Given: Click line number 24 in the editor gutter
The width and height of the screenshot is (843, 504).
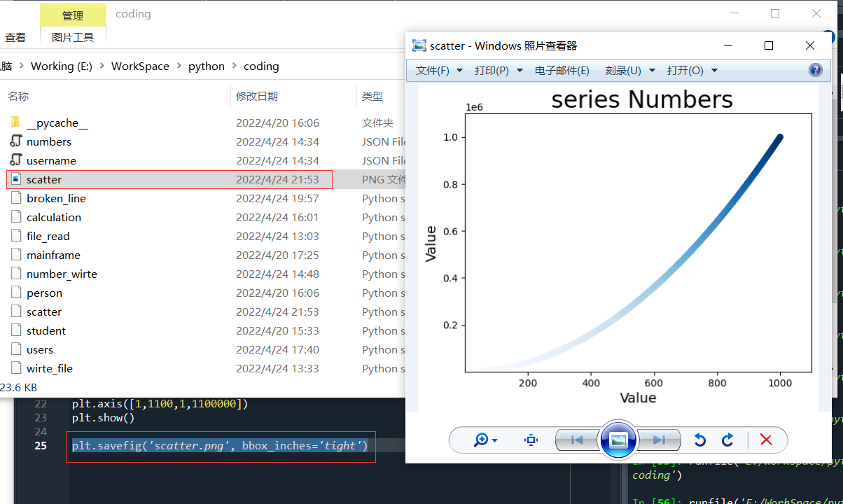Looking at the screenshot, I should pyautogui.click(x=41, y=432).
